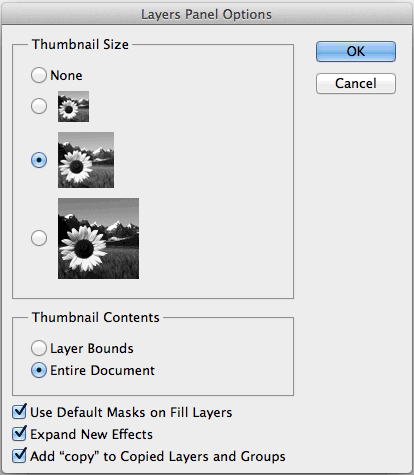Select the Entire Document radio button
Image resolution: width=414 pixels, height=475 pixels.
tap(39, 370)
